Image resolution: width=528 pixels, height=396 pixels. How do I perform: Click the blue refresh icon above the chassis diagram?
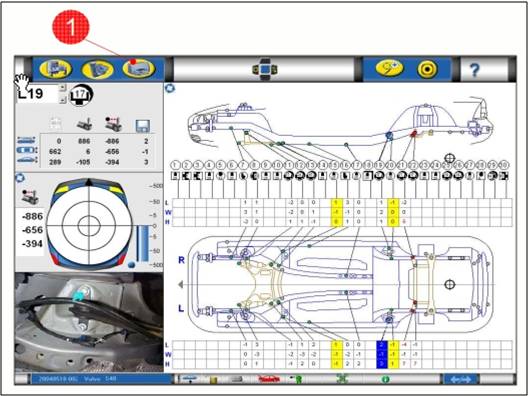pos(170,89)
